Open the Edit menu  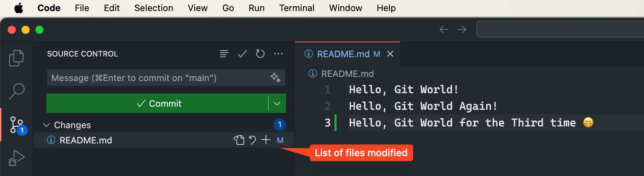(112, 8)
